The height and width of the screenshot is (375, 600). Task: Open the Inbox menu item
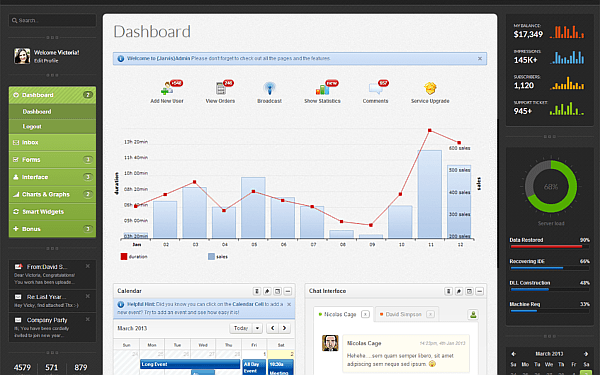52,142
